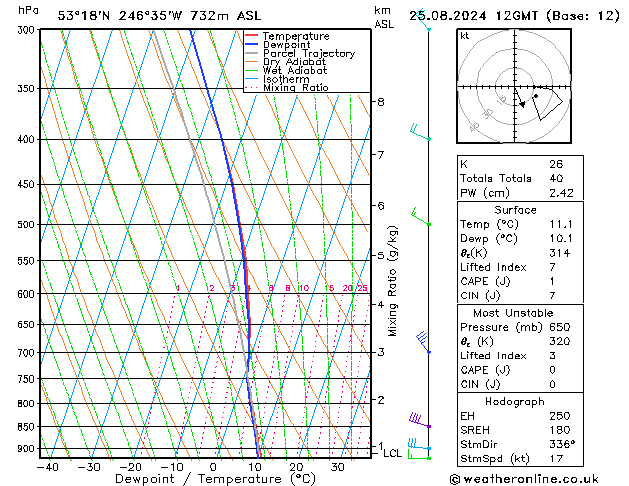The image size is (629, 486).
Task: Click the hodograph wind plot
Action: pos(547,103)
